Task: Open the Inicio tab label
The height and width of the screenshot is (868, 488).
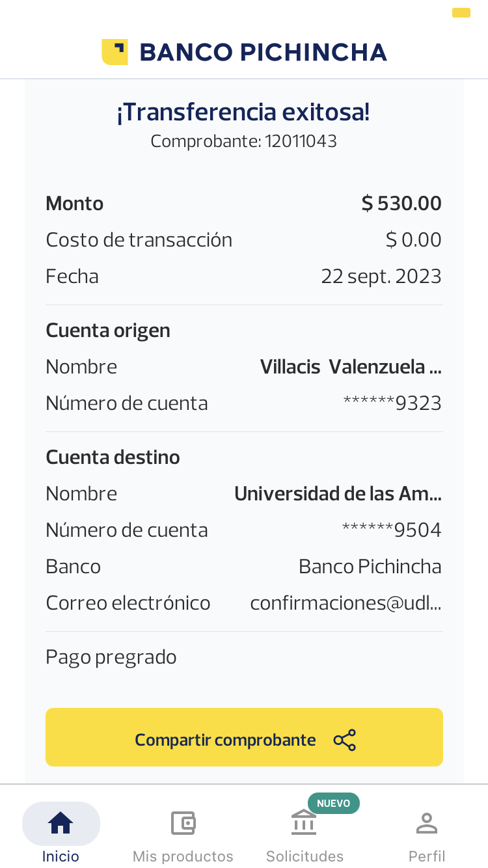Action: [x=61, y=856]
